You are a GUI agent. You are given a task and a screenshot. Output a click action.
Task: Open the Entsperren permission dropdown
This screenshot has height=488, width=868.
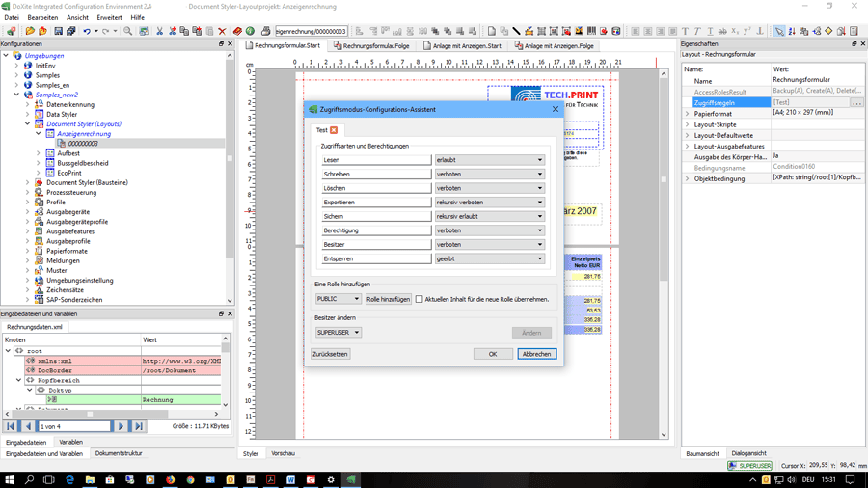click(x=489, y=258)
